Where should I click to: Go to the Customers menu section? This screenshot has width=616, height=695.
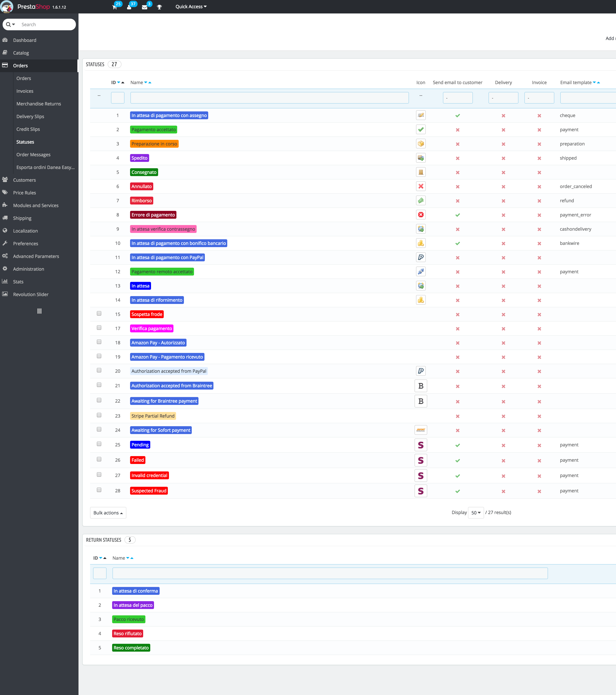pos(24,180)
